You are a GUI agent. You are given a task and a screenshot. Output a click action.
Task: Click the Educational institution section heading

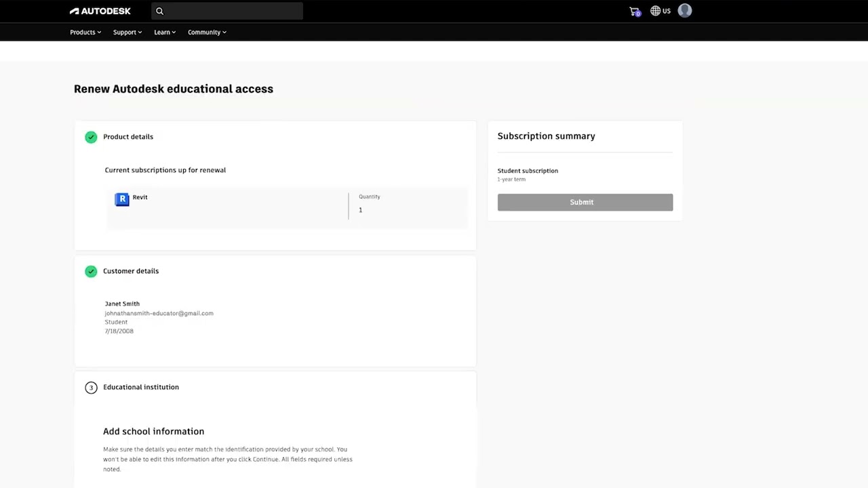click(141, 387)
